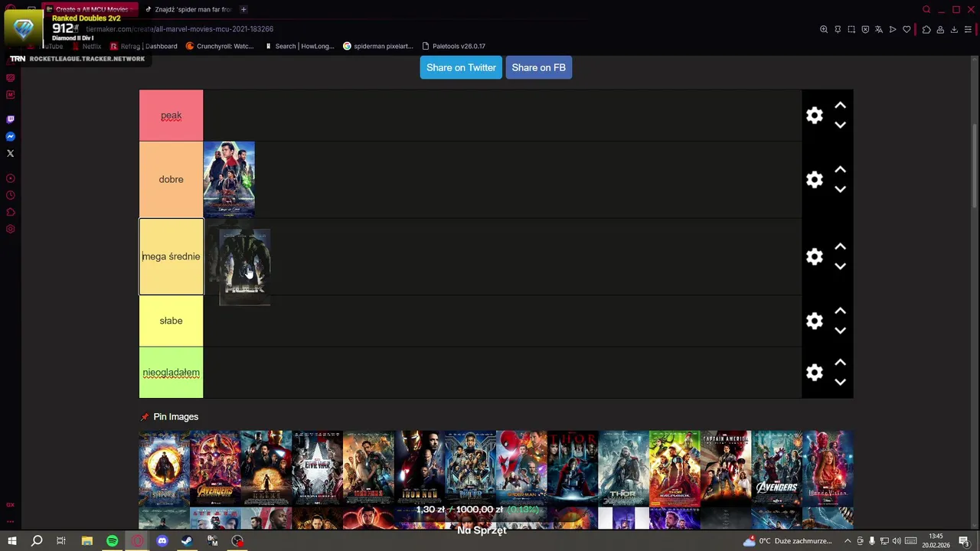
Task: Select the dobre tier label
Action: coord(171,179)
